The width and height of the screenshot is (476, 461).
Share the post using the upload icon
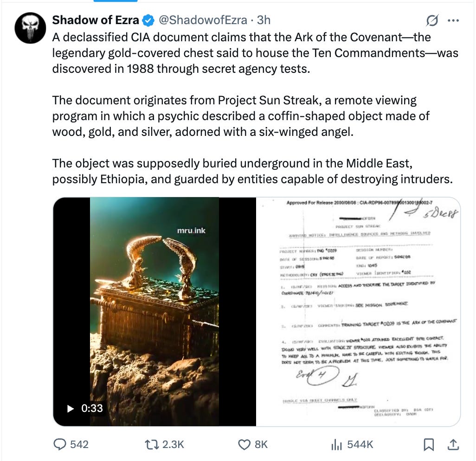tap(453, 444)
